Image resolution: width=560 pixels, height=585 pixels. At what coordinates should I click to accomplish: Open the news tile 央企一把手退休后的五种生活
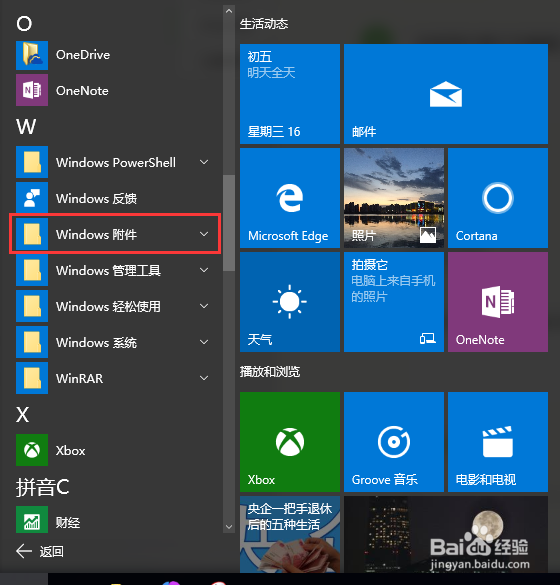pyautogui.click(x=290, y=534)
